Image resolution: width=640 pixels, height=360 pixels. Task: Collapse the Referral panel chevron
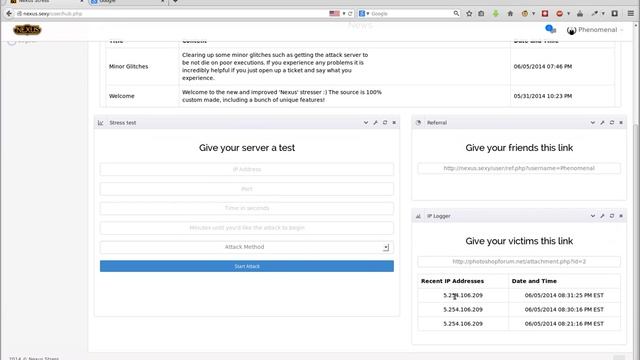coord(593,122)
